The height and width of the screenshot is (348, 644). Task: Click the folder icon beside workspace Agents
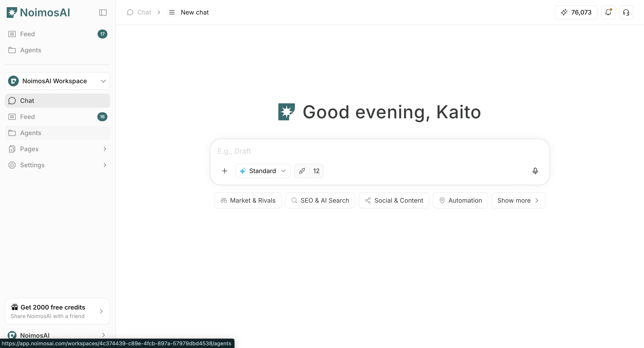12,133
